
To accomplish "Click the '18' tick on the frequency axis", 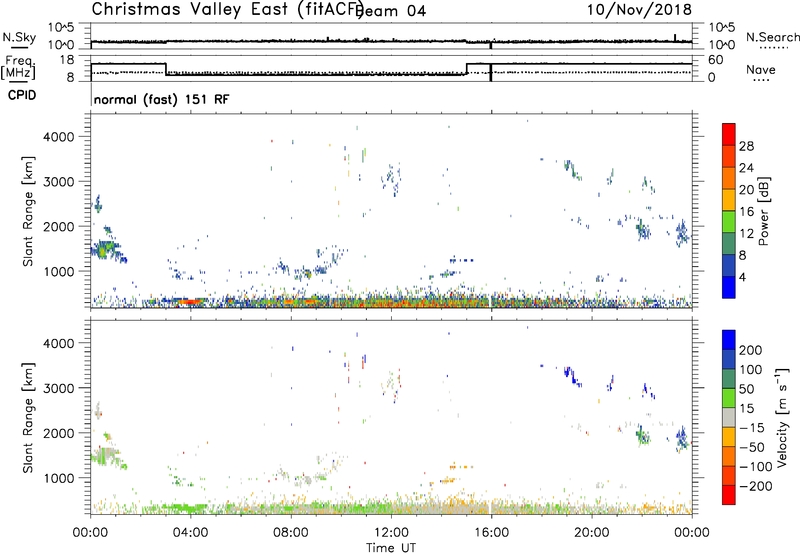I will click(x=67, y=60).
